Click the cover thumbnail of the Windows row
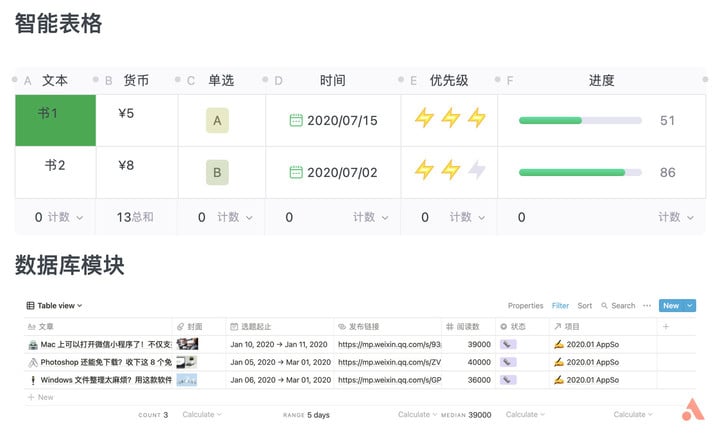This screenshot has width=720, height=437. click(x=187, y=380)
